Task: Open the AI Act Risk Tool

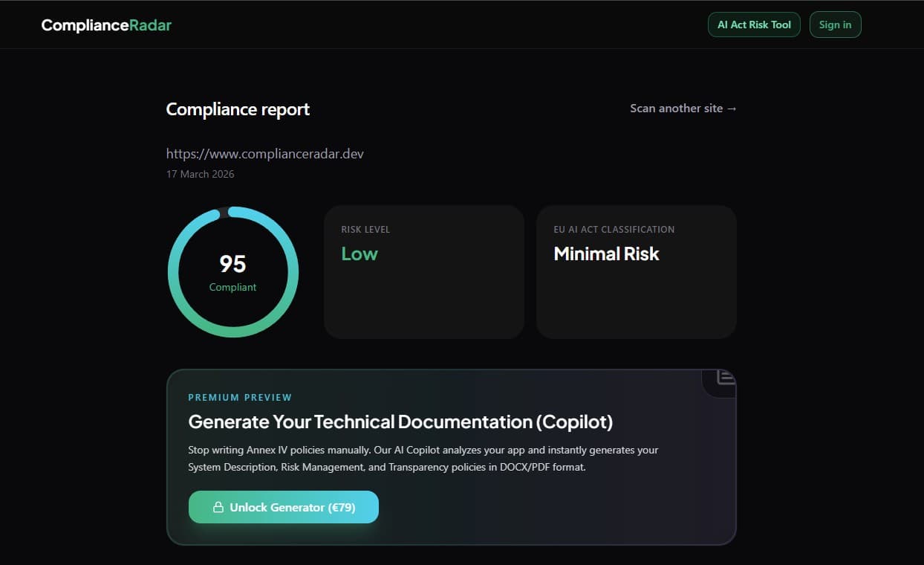Action: click(x=754, y=25)
